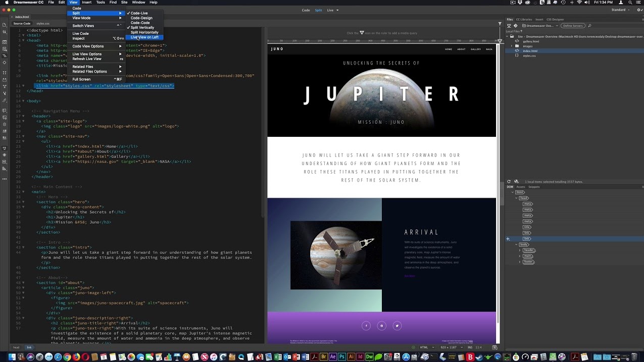This screenshot has width=644, height=362.
Task: Click Dreamweaver icon in the Dock
Action: click(369, 357)
